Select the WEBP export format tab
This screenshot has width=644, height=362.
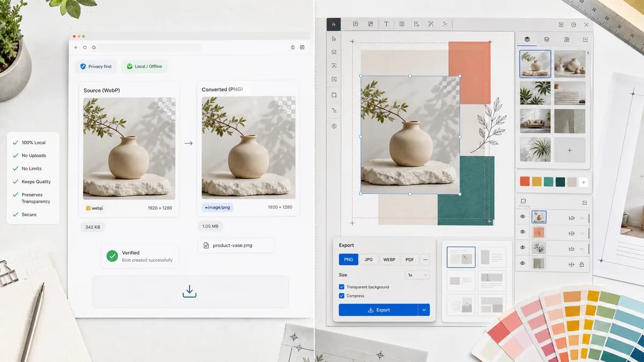389,260
